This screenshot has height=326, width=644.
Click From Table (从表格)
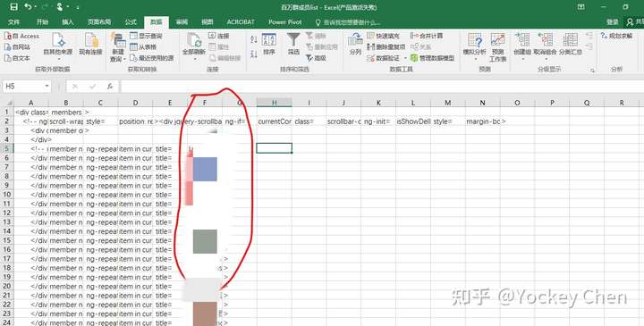(143, 47)
